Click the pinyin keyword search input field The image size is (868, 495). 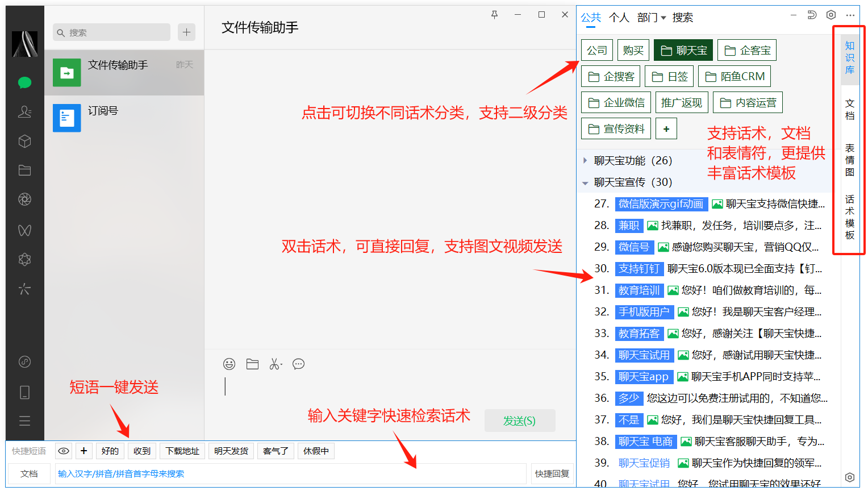(290, 474)
